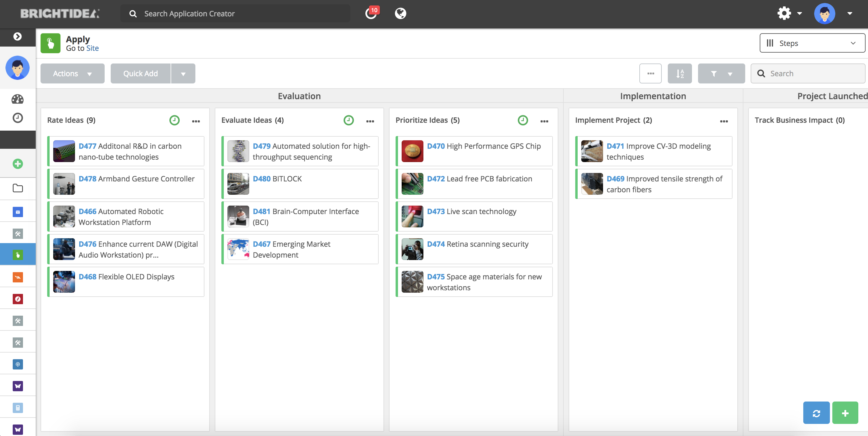Click the D467 Emerging Market world-map thumbnail
Viewport: 868px width, 436px height.
pos(238,249)
